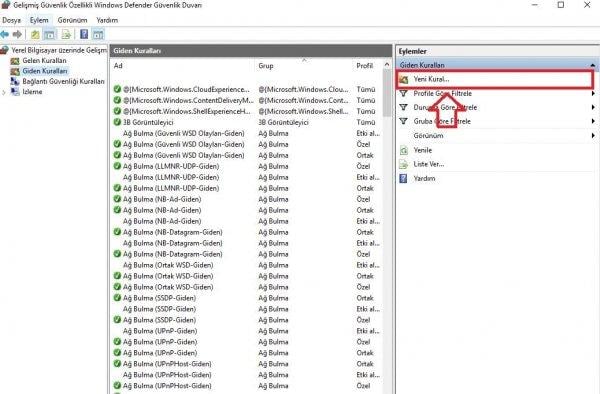The image size is (600, 394).
Task: Click the rules list scroll-up arrow
Action: [387, 65]
